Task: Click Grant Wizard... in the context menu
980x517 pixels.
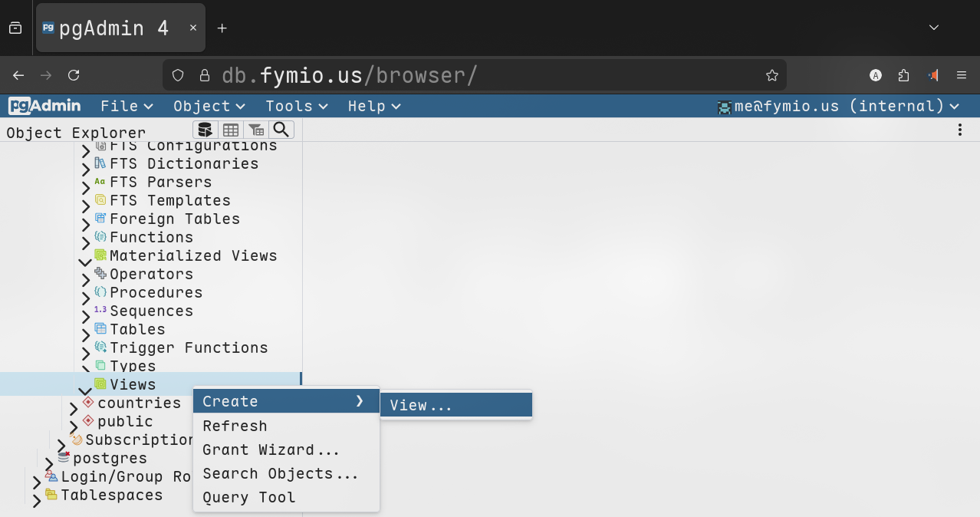Action: (271, 449)
